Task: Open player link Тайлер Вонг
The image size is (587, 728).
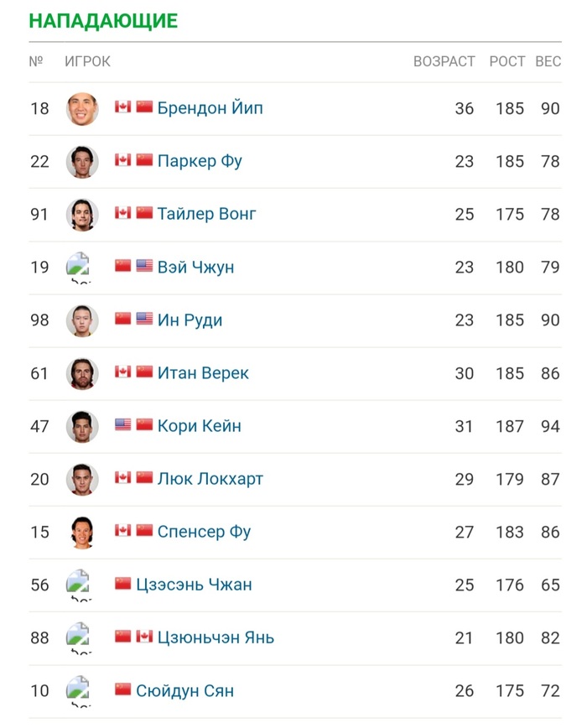Action: (206, 214)
